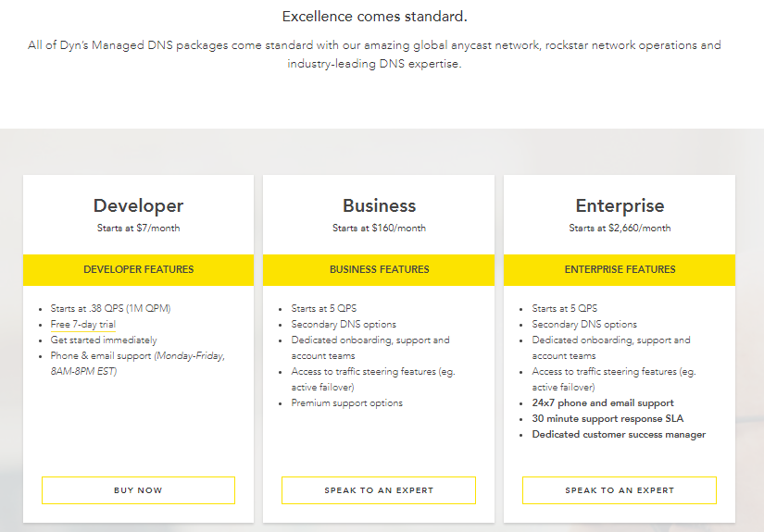Image resolution: width=764 pixels, height=532 pixels.
Task: Click Speak to an Expert under Business
Action: 379,490
